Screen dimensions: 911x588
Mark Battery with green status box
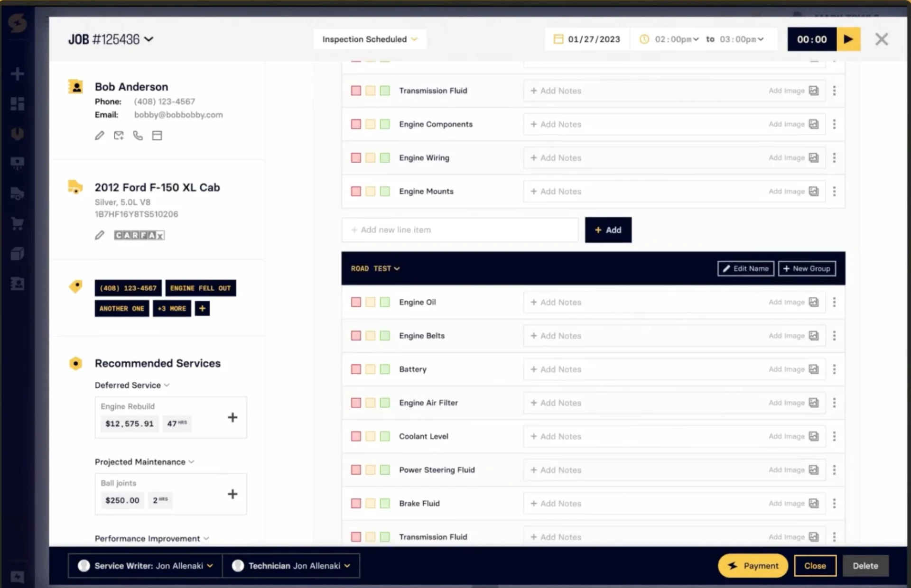[385, 369]
